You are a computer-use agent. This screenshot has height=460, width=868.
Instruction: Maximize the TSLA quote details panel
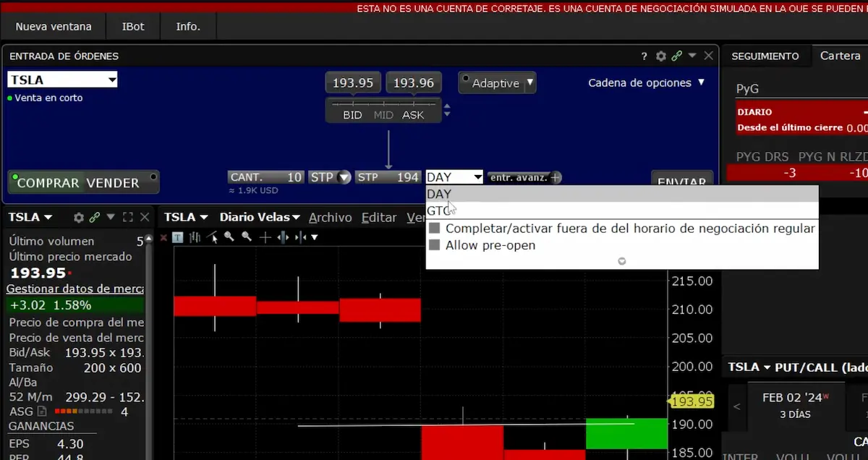(x=128, y=217)
